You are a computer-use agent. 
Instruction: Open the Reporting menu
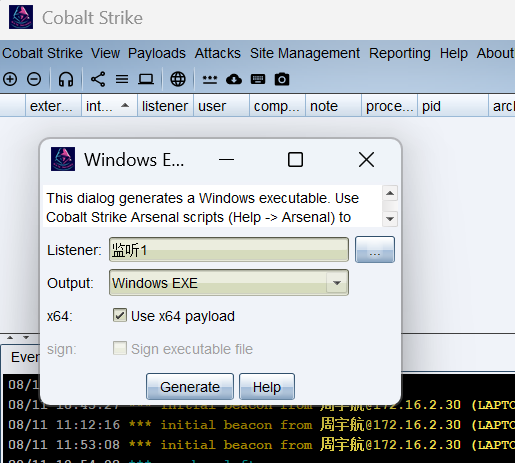400,53
